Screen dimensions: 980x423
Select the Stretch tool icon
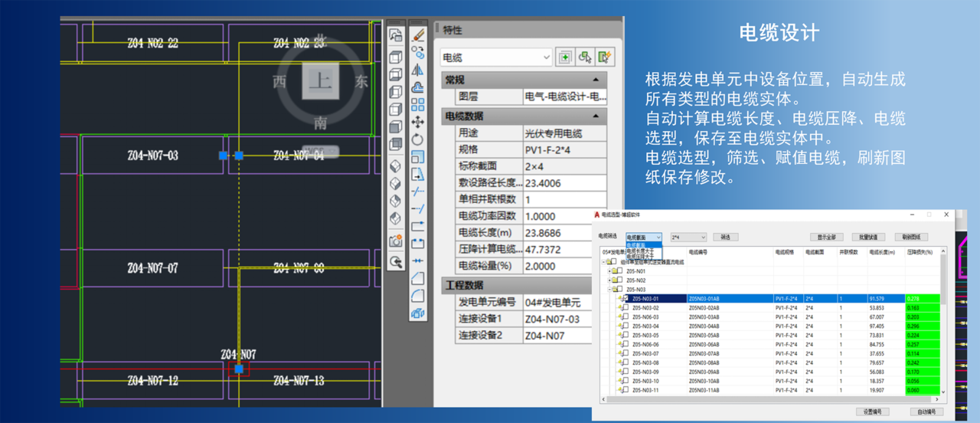(418, 175)
